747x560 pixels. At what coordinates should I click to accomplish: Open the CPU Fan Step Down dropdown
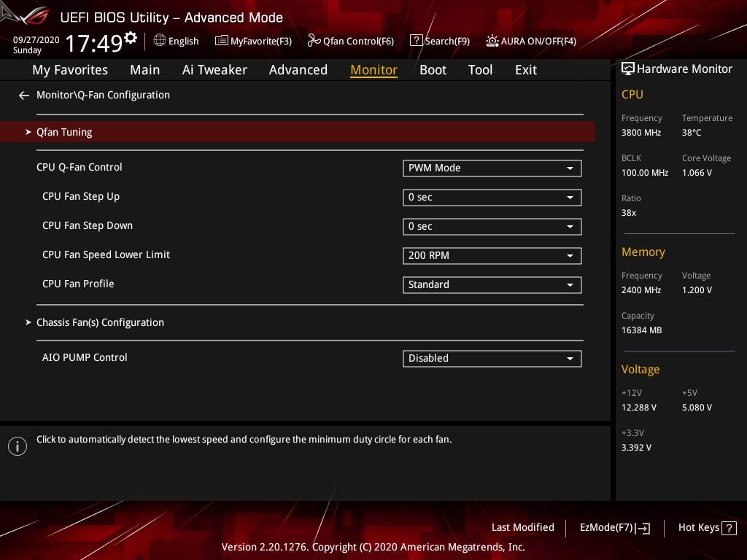click(492, 227)
